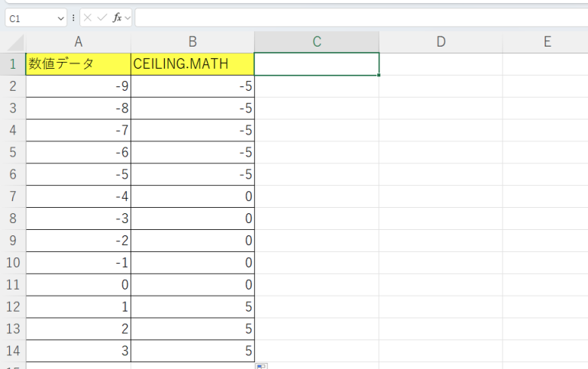Click into the formula bar input area
Screen dimensions: 588x369
click(359, 17)
